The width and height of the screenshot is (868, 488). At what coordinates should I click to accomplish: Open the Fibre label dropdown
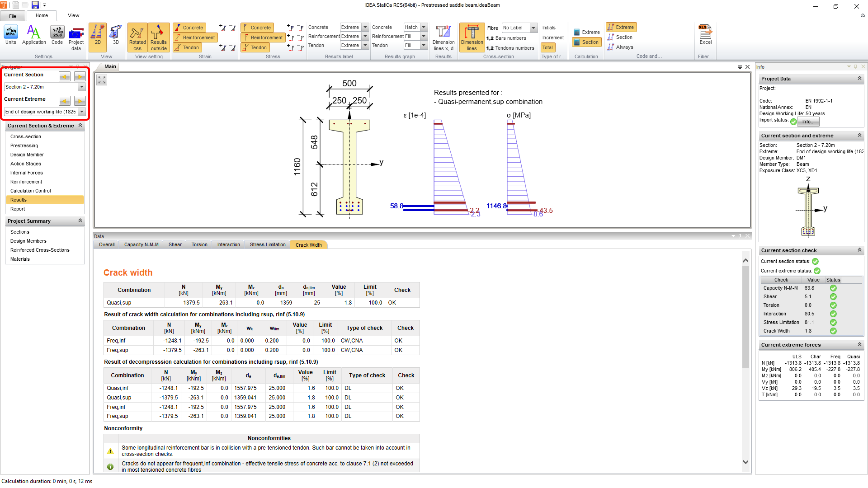tap(533, 28)
